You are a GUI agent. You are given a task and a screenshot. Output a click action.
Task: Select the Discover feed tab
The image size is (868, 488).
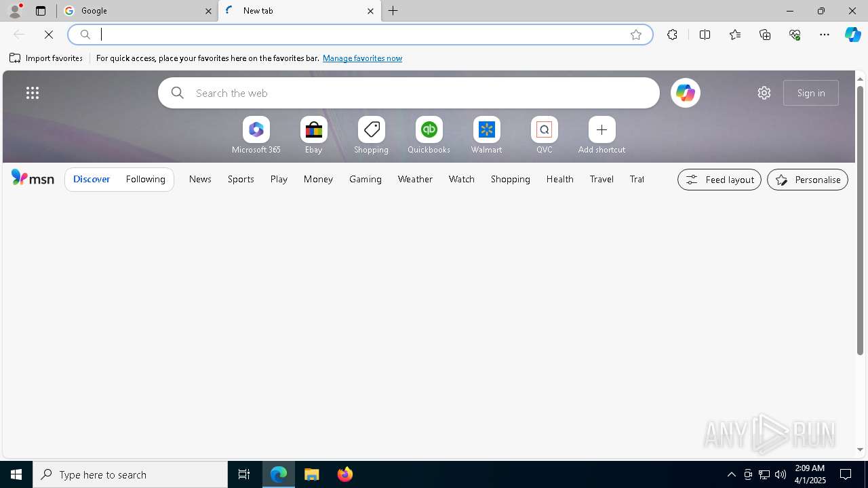[92, 179]
